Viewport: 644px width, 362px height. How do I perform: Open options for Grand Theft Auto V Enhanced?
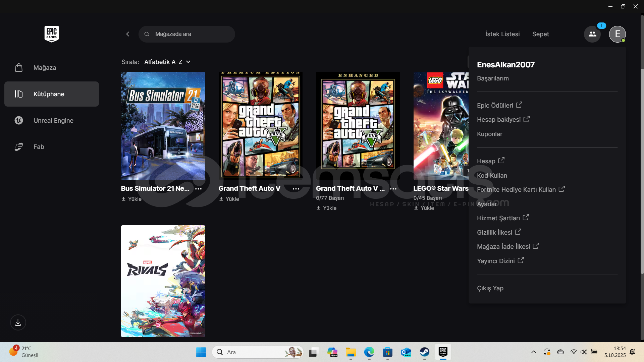click(x=393, y=189)
